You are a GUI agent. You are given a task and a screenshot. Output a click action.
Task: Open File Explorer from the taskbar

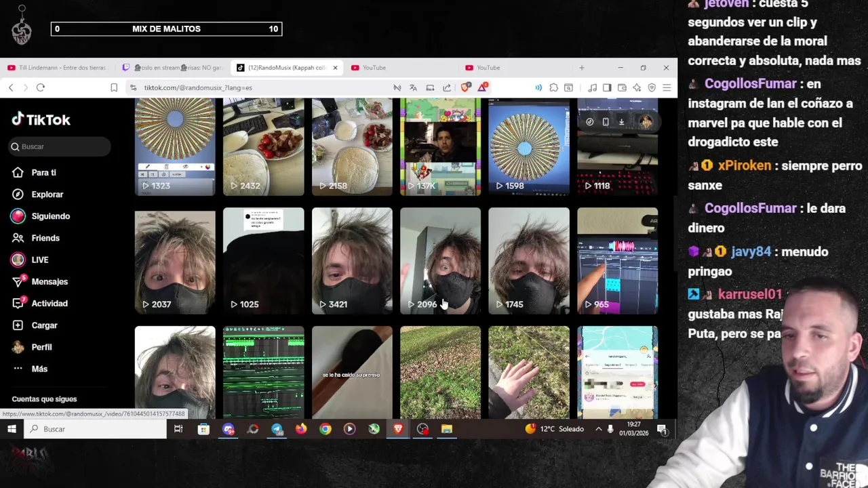[447, 429]
